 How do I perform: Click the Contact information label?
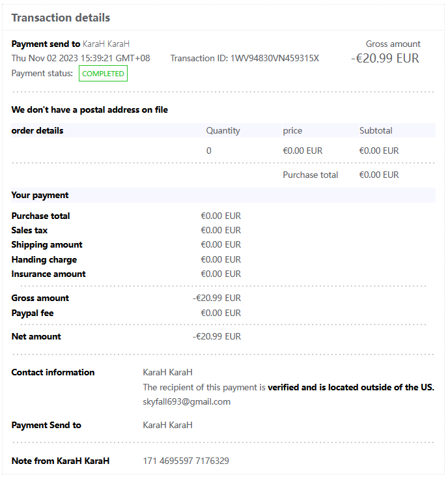53,372
